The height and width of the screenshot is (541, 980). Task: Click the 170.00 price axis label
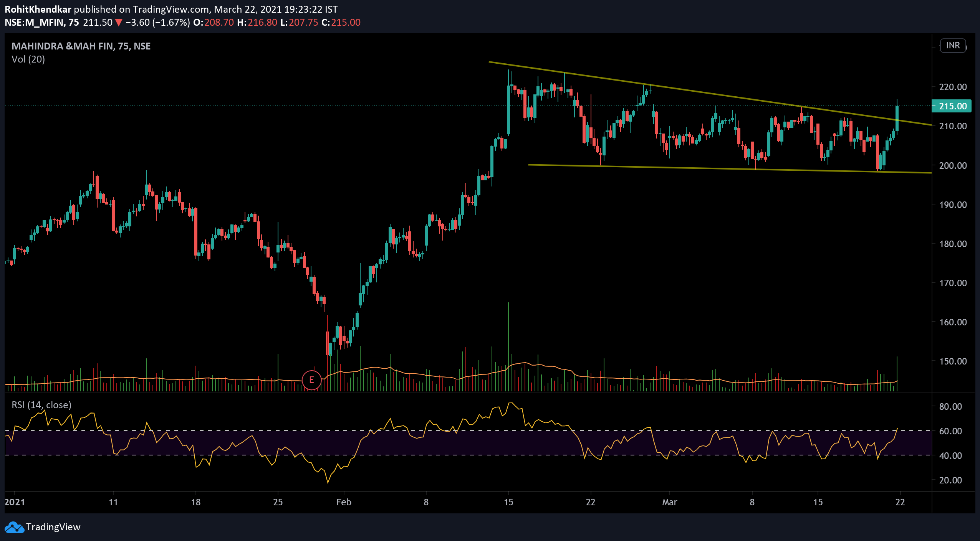pyautogui.click(x=953, y=283)
